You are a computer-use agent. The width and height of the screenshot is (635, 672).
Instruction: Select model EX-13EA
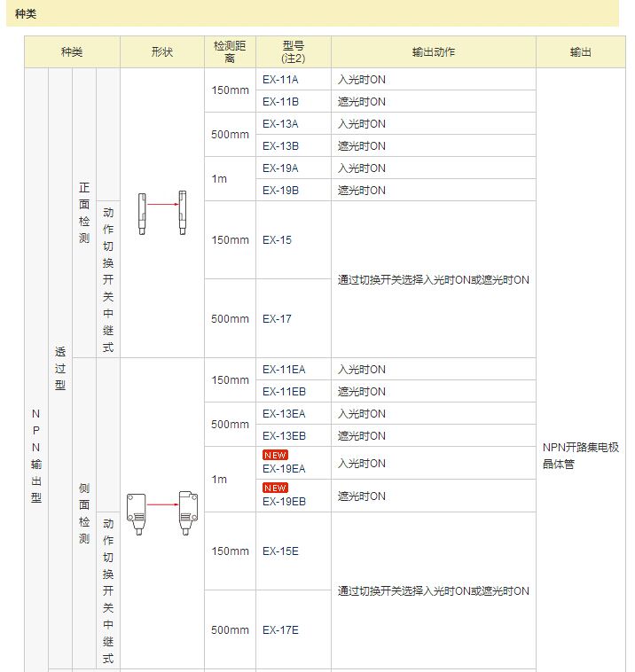[x=284, y=414]
